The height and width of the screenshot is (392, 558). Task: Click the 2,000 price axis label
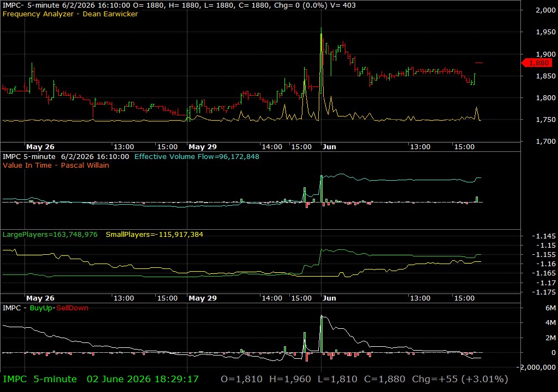click(545, 10)
